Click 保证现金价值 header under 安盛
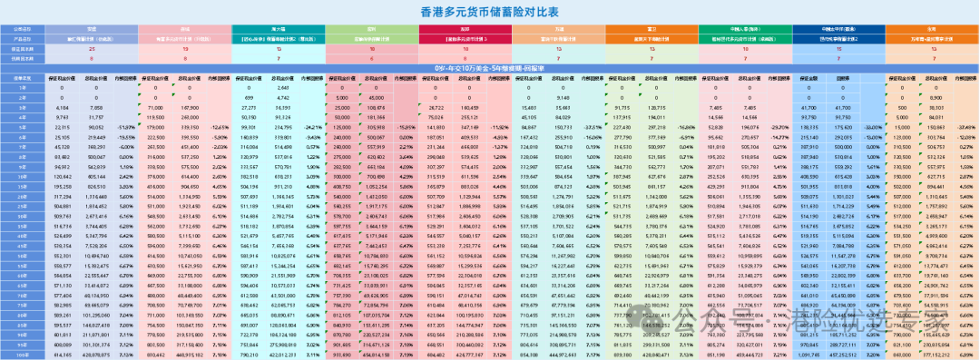This screenshot has height=360, width=980. [x=62, y=79]
